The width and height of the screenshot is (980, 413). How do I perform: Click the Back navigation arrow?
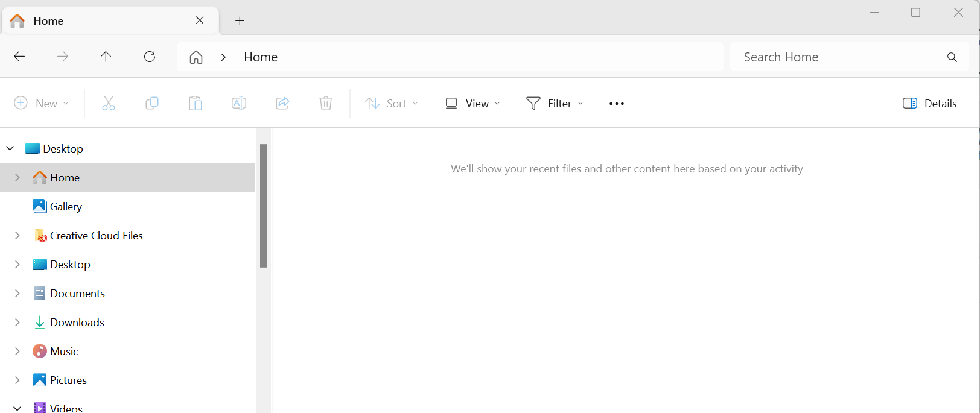pyautogui.click(x=19, y=57)
